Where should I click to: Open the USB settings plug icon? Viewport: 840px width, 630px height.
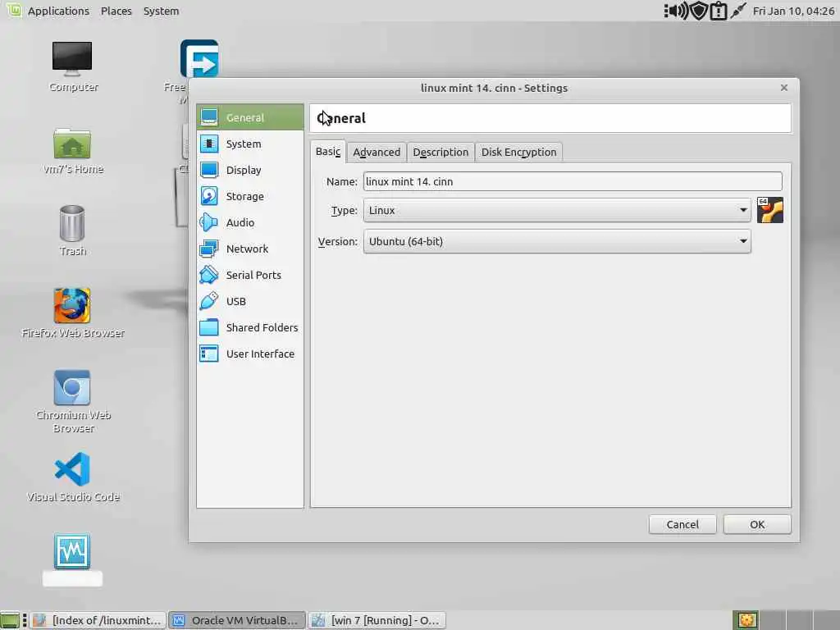pyautogui.click(x=209, y=301)
